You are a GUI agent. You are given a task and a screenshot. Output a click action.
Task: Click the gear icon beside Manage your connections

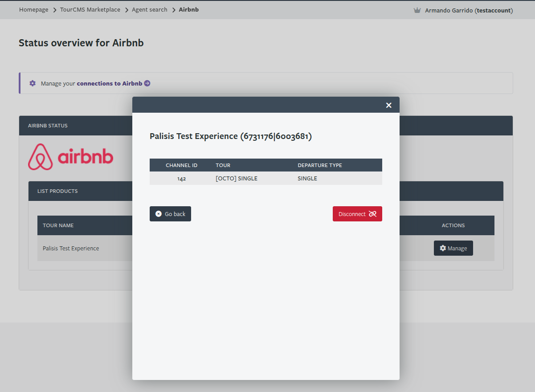33,83
